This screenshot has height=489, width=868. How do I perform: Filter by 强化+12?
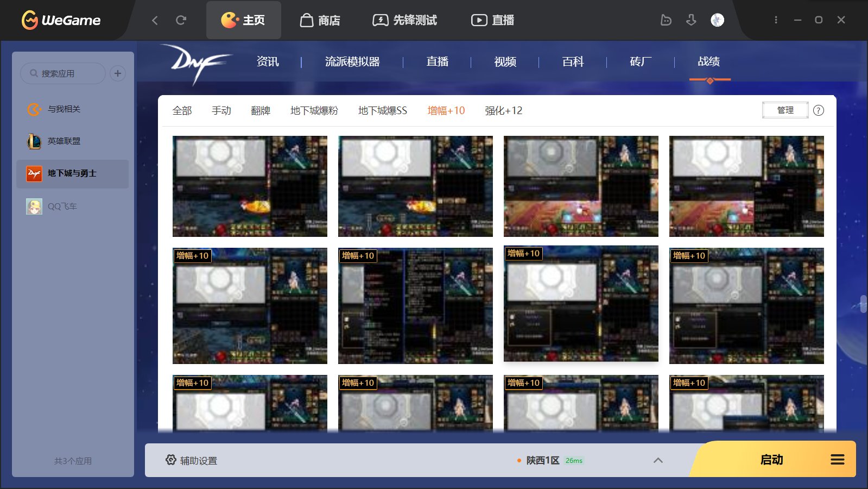(504, 111)
